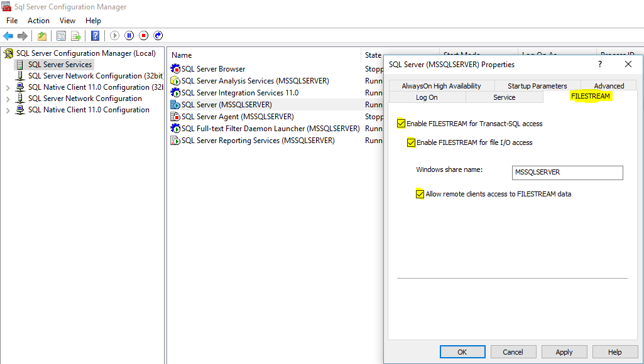This screenshot has width=644, height=364.
Task: Select SQL Server Network Configuration (32bit) label
Action: 96,76
